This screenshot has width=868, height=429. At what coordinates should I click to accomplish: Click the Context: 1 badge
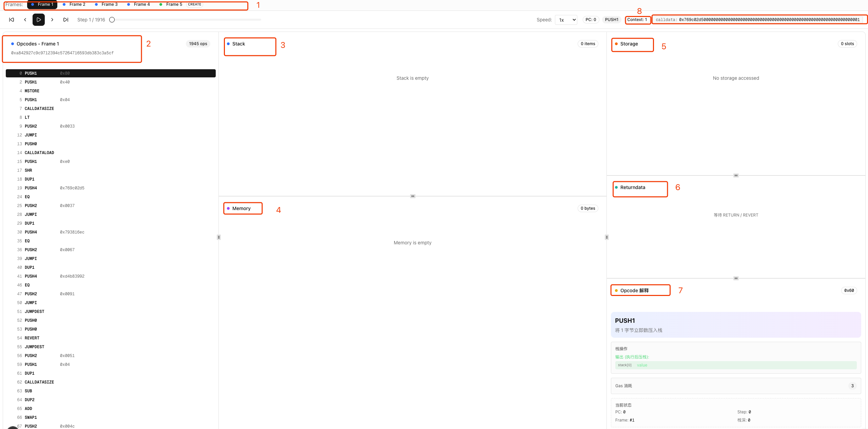pos(637,19)
